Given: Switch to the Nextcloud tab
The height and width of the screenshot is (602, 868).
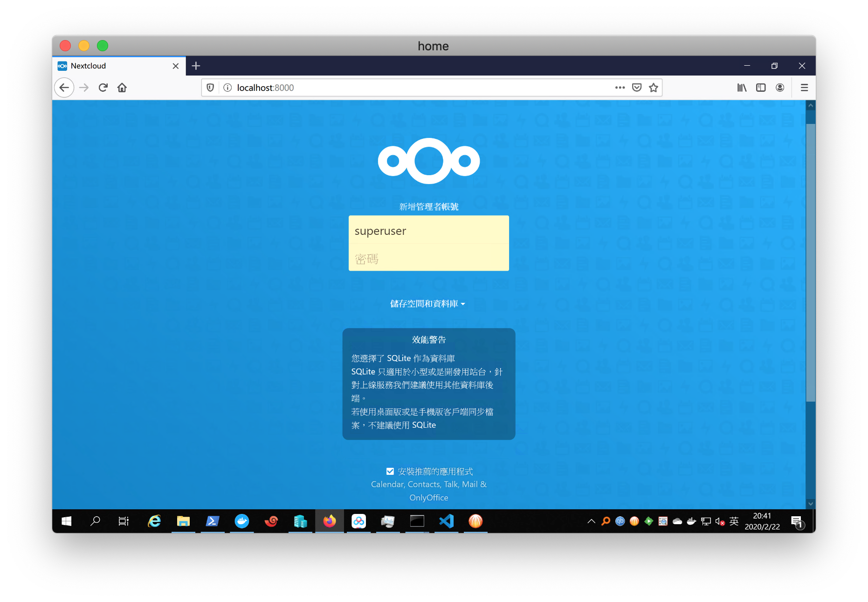Looking at the screenshot, I should (x=119, y=66).
